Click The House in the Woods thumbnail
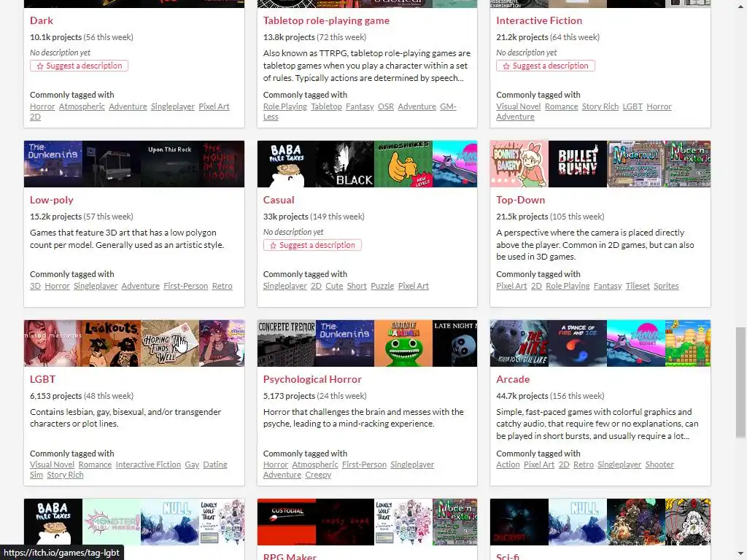Screen dimensions: 747x560 [x=222, y=164]
